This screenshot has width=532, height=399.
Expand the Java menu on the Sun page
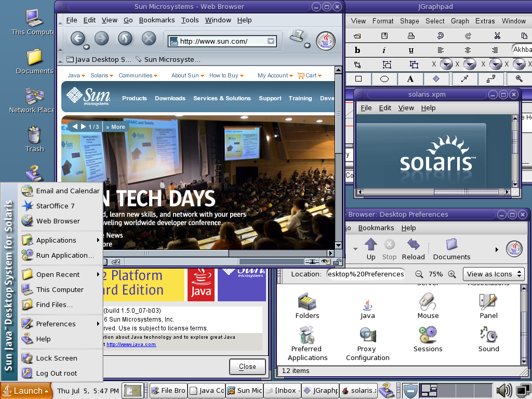(x=76, y=75)
